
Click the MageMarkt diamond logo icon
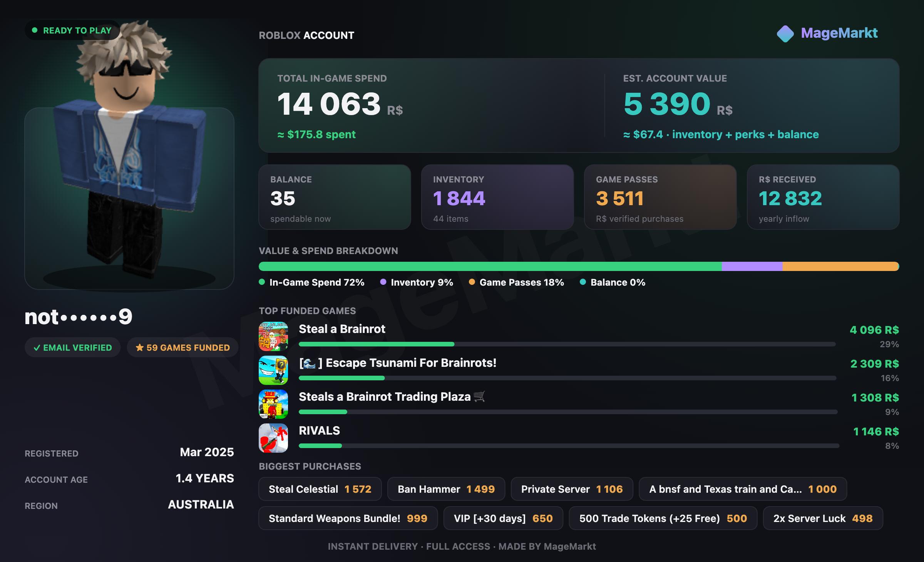(x=785, y=34)
